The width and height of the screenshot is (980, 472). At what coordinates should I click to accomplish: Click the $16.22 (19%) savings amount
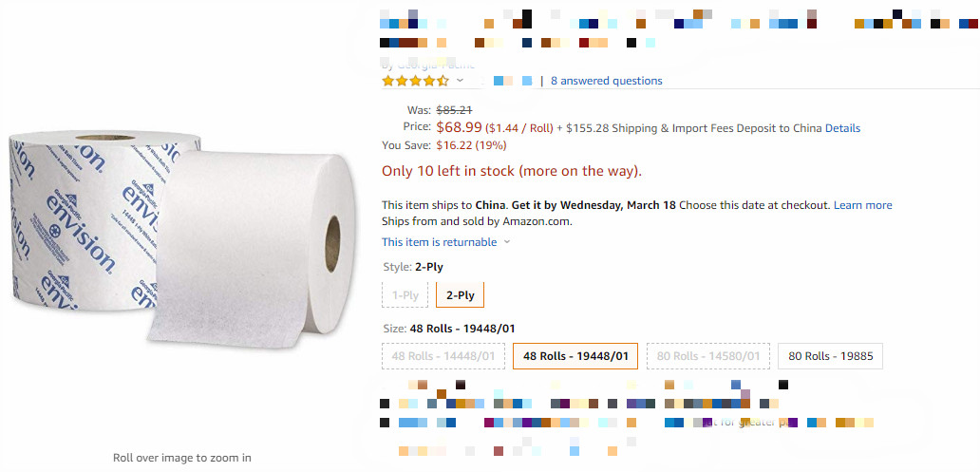tap(471, 145)
